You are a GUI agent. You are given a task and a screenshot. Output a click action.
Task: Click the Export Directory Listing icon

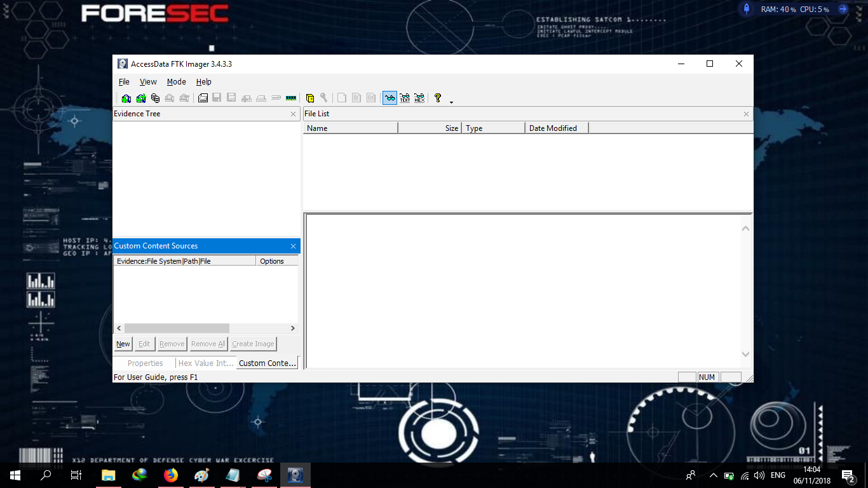pos(371,98)
